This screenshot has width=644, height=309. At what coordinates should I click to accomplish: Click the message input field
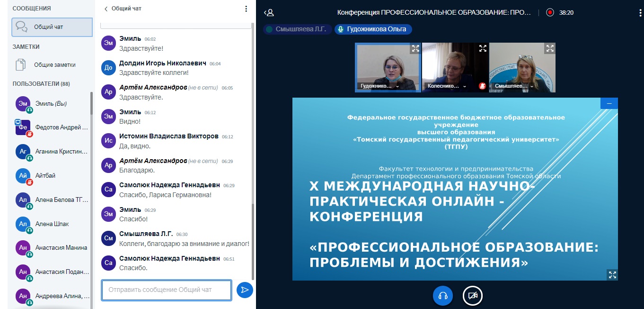(x=166, y=290)
